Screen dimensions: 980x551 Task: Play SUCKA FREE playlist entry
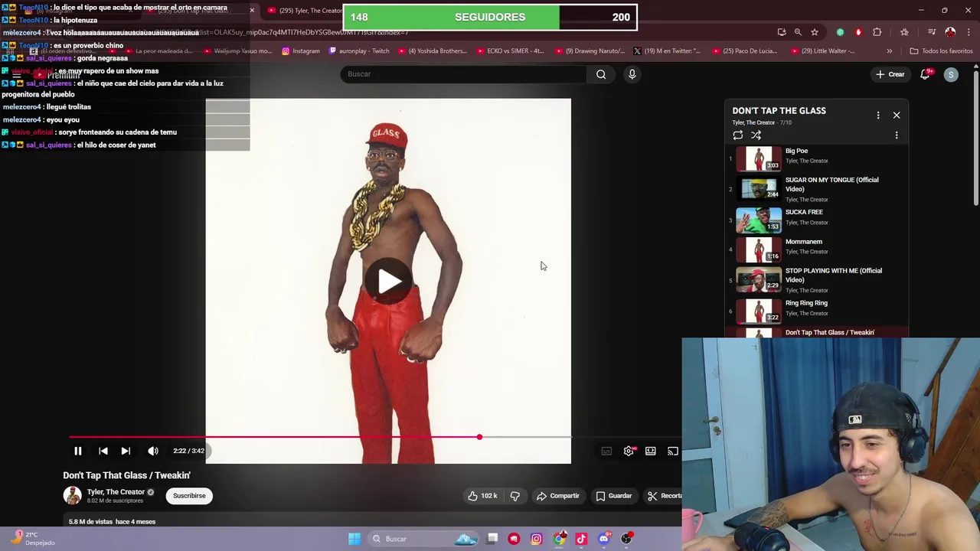pyautogui.click(x=816, y=220)
